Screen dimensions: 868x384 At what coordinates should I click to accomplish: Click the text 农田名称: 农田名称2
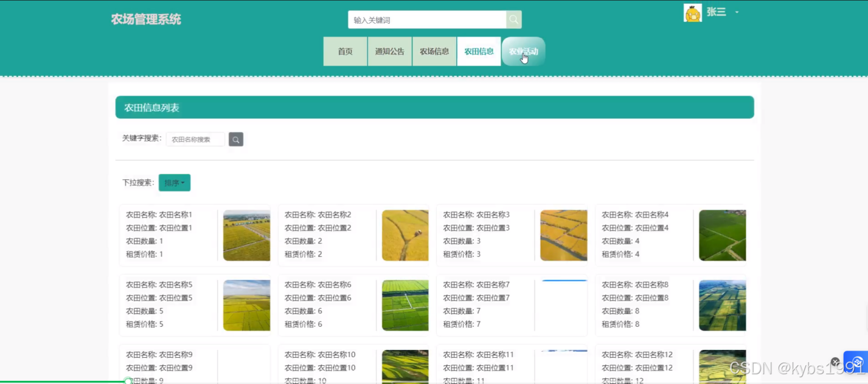pos(318,214)
